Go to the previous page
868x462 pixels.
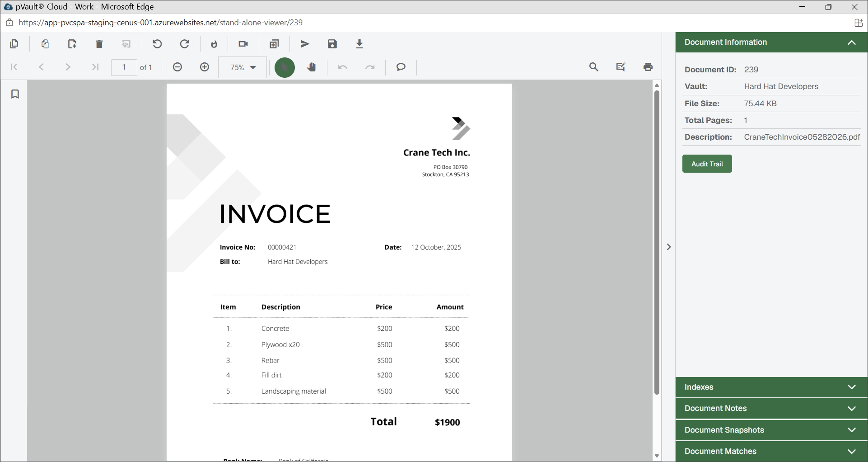tap(41, 67)
